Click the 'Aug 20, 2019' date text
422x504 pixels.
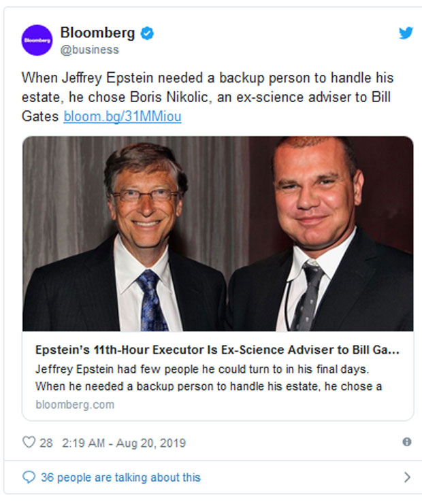[x=151, y=443]
